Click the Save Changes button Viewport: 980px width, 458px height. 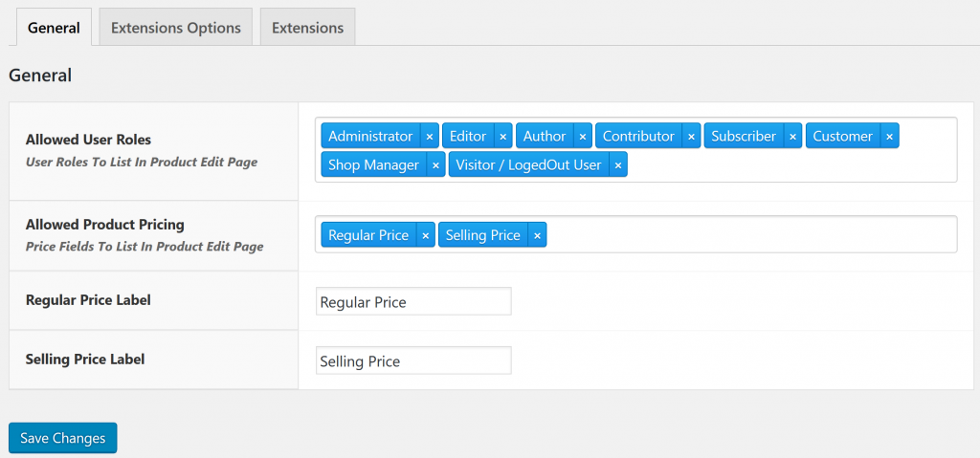coord(62,438)
